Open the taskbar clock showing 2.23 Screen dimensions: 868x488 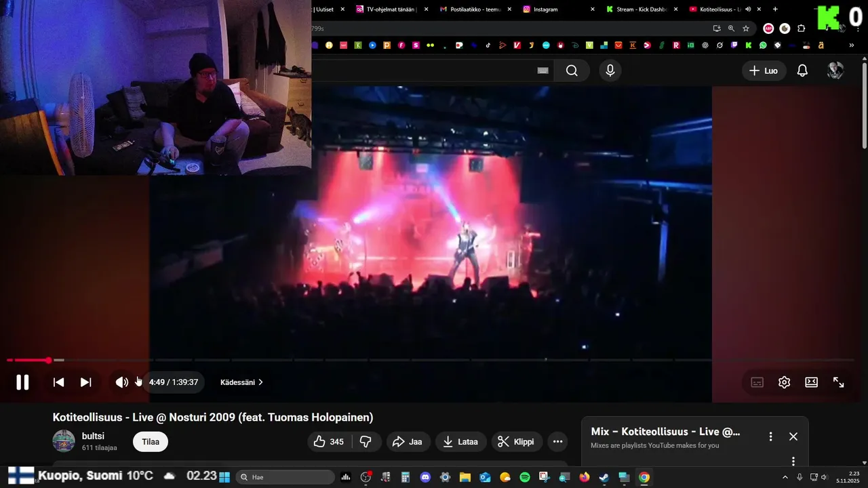848,477
